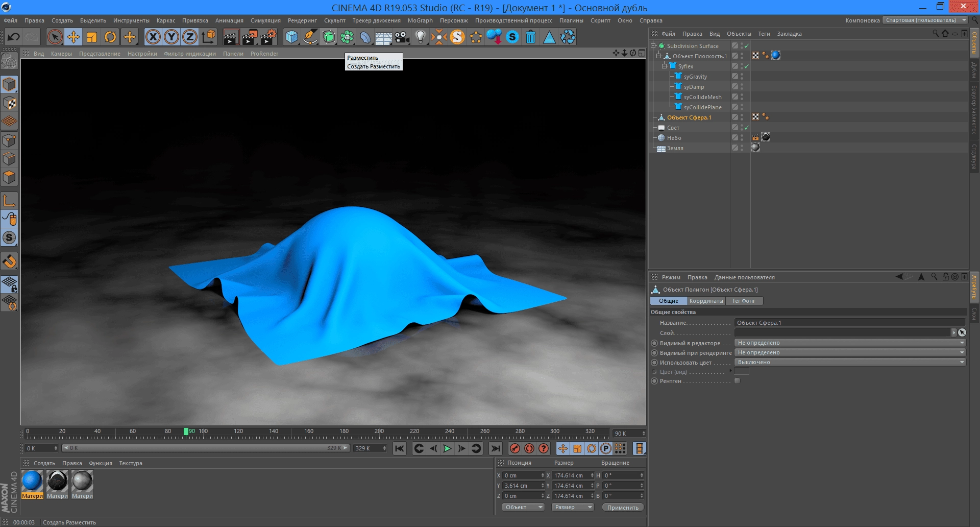
Task: Open Видимый в редакторе dropdown
Action: 850,343
